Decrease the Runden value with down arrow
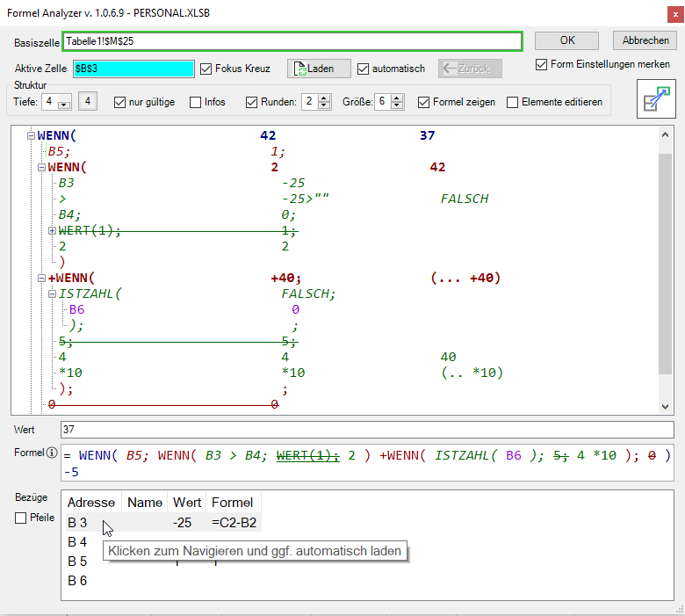Viewport: 685px width, 616px height. 324,105
